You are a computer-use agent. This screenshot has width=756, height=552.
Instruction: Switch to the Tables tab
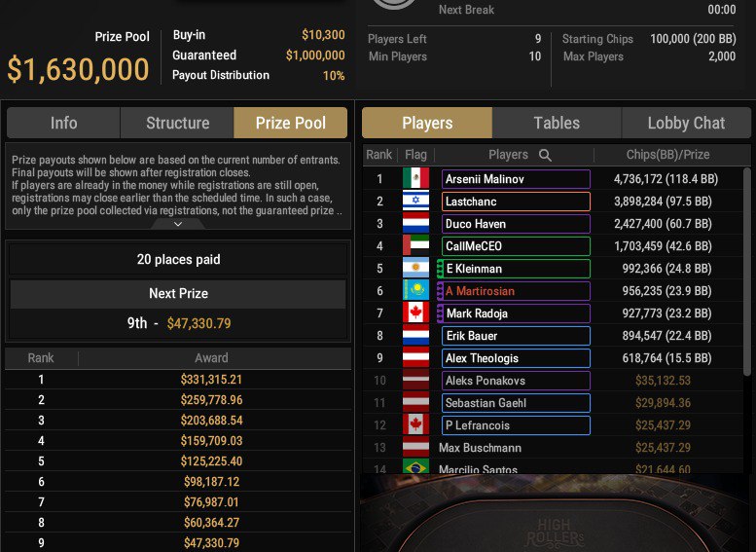[557, 123]
